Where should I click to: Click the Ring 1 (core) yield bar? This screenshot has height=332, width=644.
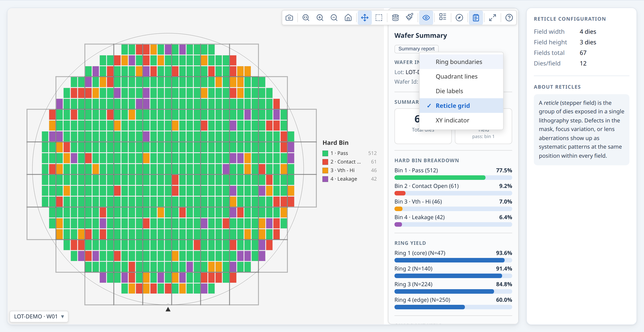pos(453,260)
